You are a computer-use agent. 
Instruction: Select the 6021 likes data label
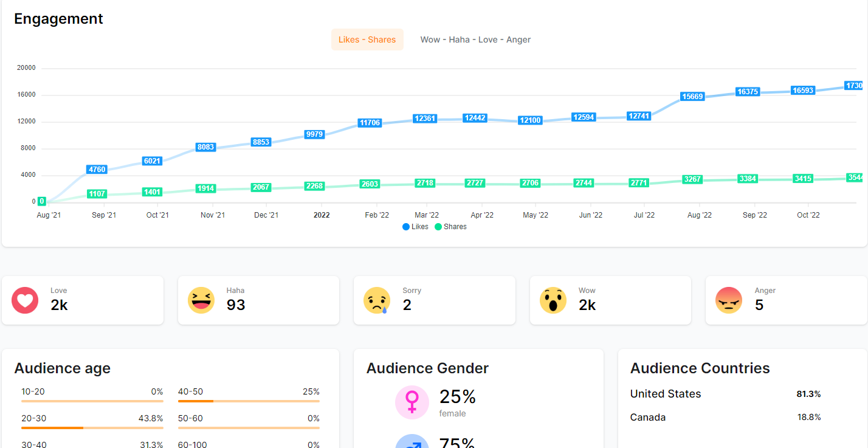point(152,161)
